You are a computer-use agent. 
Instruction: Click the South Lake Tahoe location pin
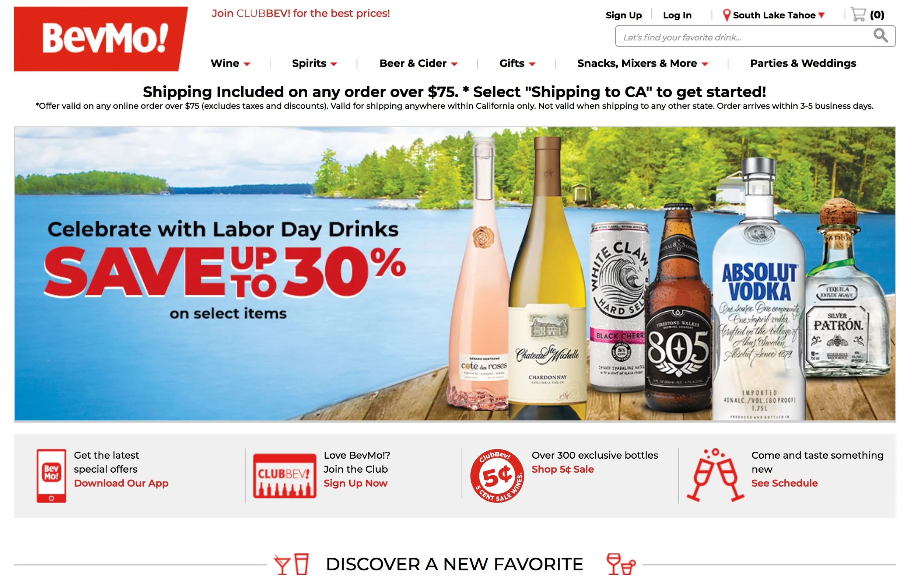tap(727, 15)
